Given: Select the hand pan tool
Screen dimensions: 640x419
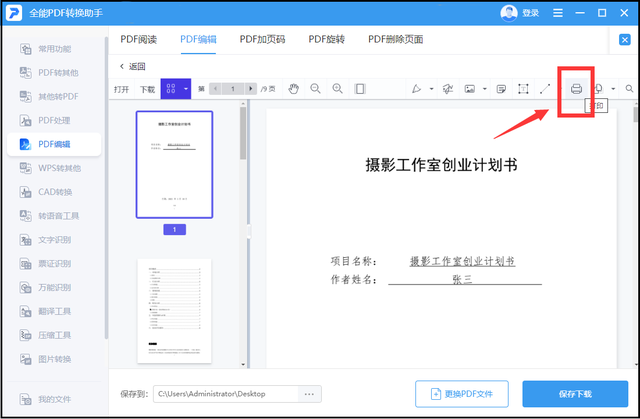Looking at the screenshot, I should tap(293, 89).
